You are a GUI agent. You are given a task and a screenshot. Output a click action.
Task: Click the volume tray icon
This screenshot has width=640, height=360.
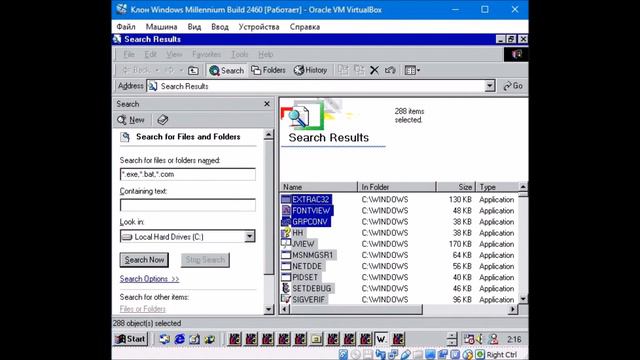tap(480, 339)
